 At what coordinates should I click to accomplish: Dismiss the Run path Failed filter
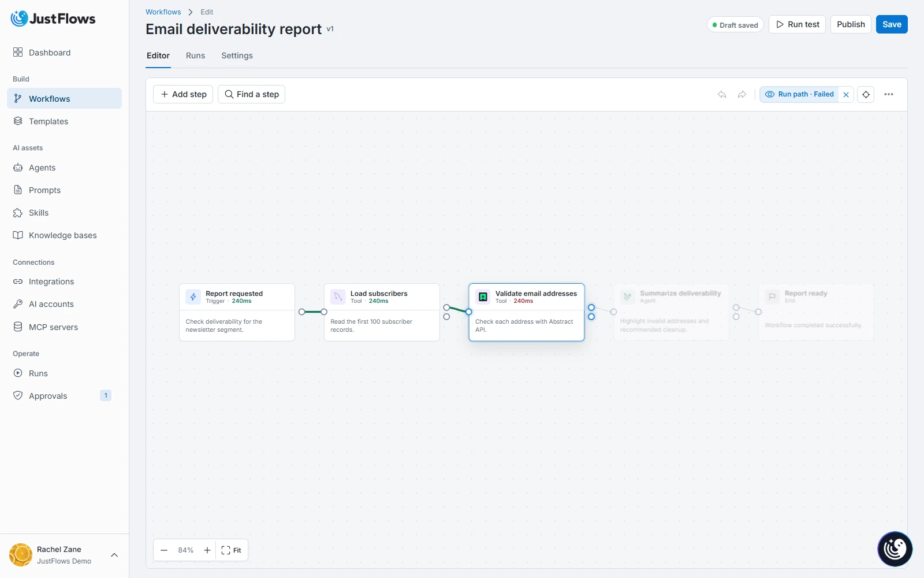[846, 95]
